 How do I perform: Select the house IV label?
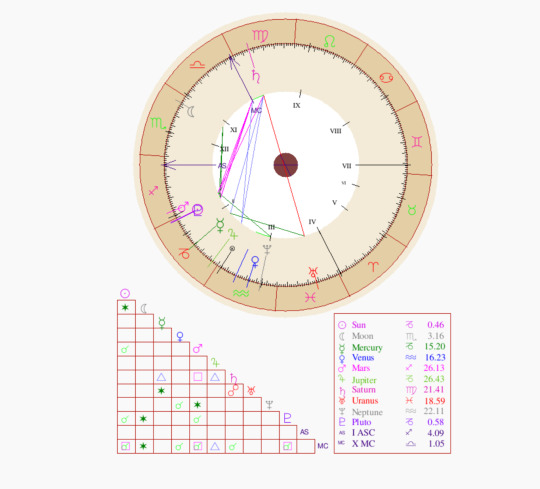click(312, 222)
